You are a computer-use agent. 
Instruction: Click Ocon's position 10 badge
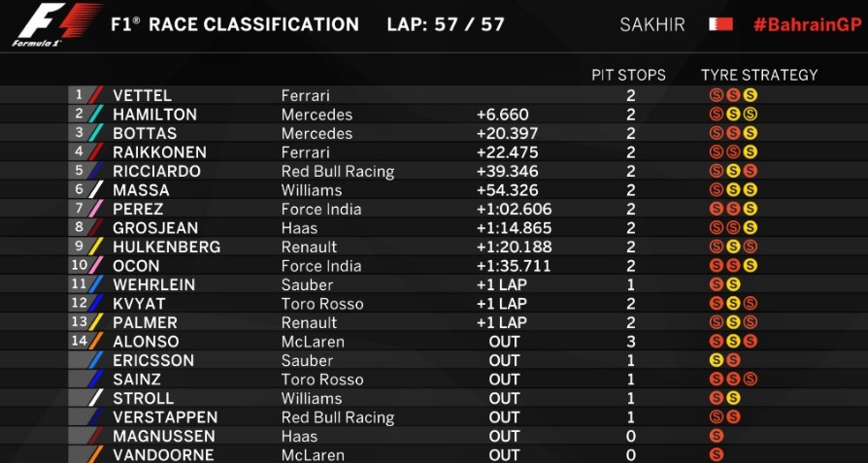click(78, 265)
